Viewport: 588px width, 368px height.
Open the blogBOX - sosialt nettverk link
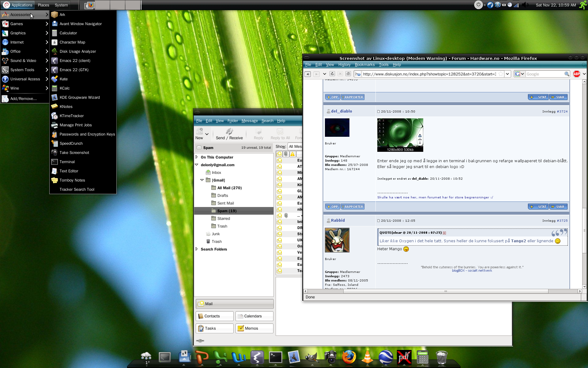[472, 270]
